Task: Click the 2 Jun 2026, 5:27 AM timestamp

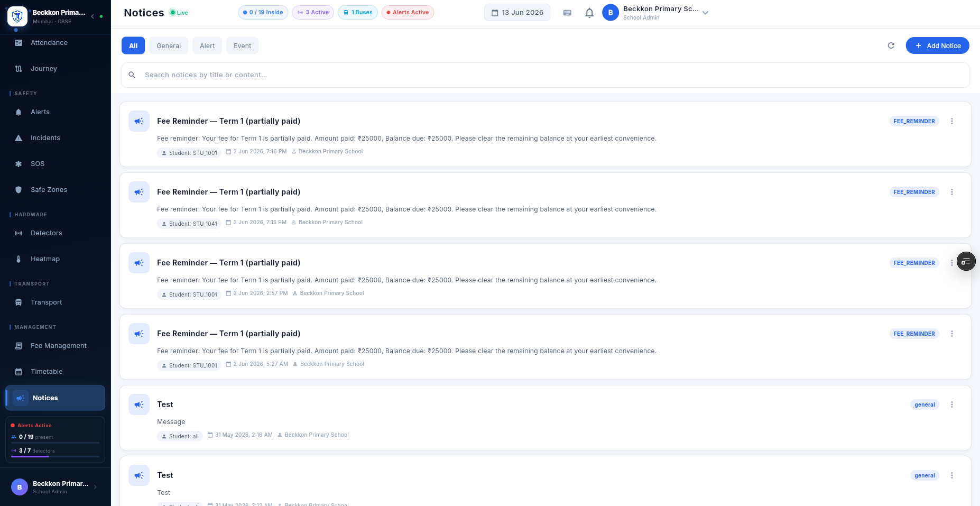Action: point(257,364)
